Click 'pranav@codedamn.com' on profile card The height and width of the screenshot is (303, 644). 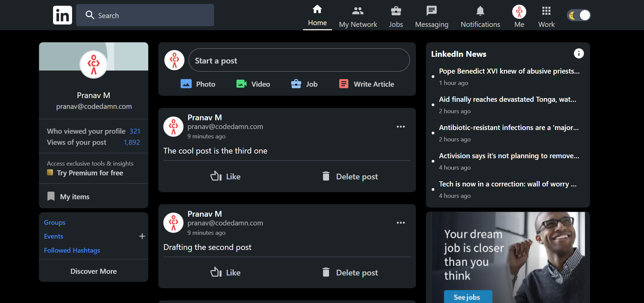[94, 106]
